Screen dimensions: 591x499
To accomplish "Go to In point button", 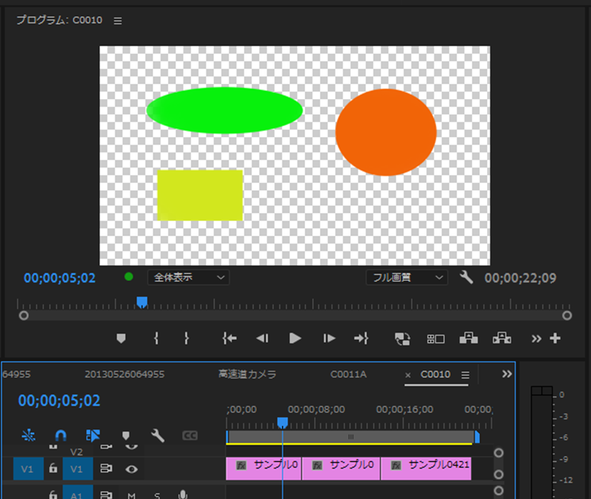I will (x=230, y=338).
